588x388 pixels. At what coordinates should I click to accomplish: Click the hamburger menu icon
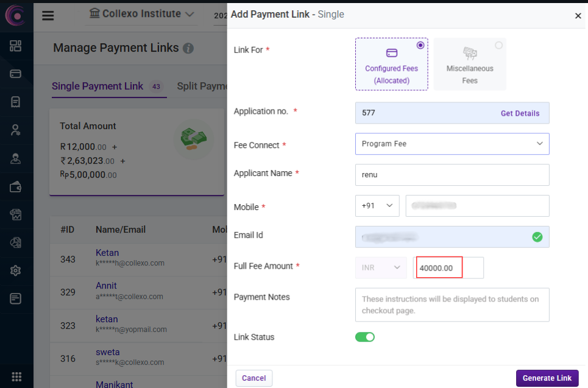point(48,16)
